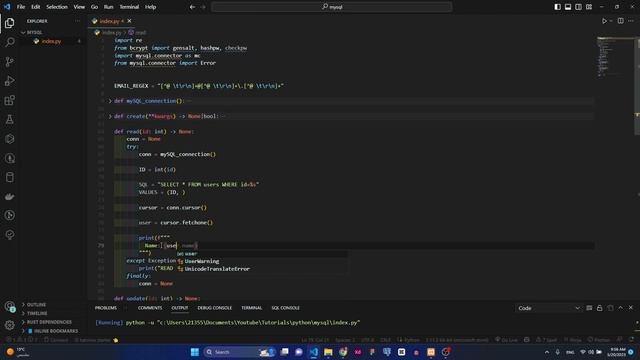Image resolution: width=640 pixels, height=360 pixels.
Task: Open the run button dropdown arrow
Action: tap(611, 21)
